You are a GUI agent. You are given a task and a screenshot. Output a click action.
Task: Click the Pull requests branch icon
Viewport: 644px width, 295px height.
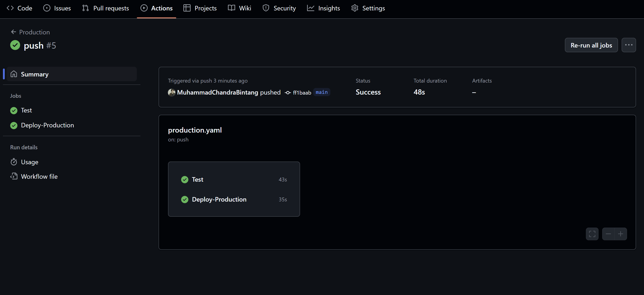(85, 8)
